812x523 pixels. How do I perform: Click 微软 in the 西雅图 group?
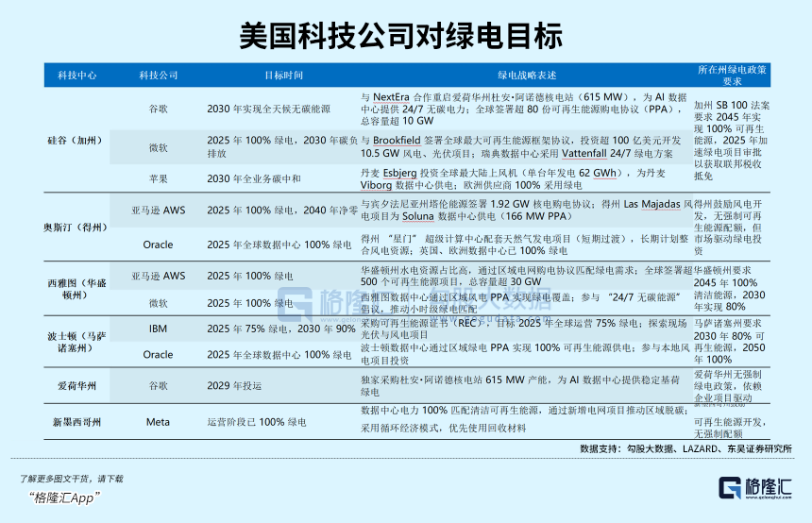tap(159, 303)
